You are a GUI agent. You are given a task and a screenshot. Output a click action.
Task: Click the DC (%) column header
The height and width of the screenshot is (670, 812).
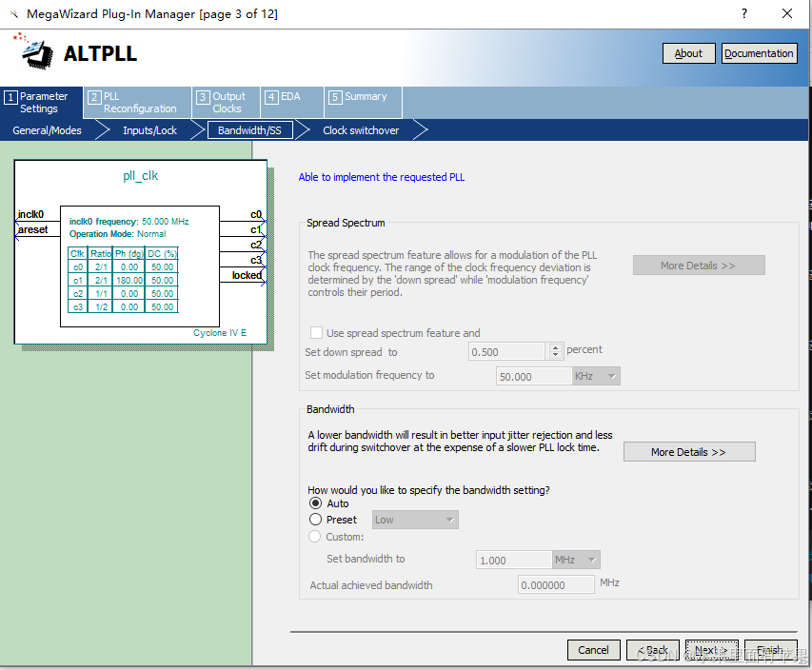tap(162, 253)
